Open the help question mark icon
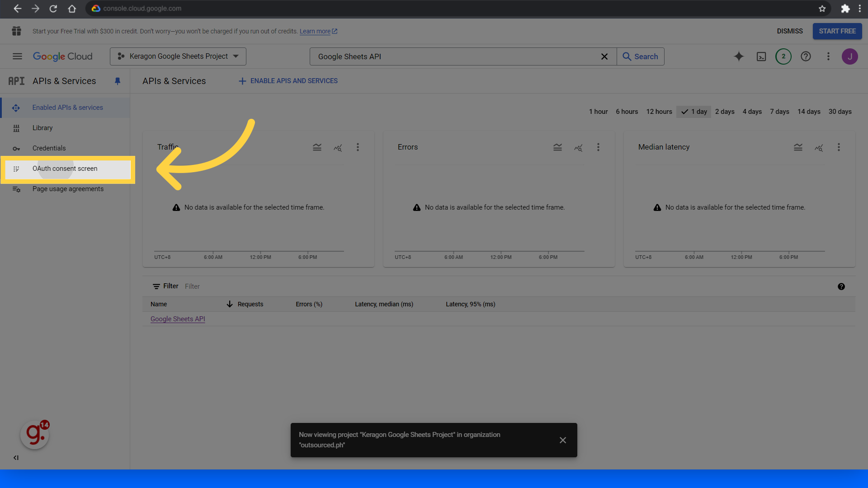This screenshot has width=868, height=488. pos(806,56)
